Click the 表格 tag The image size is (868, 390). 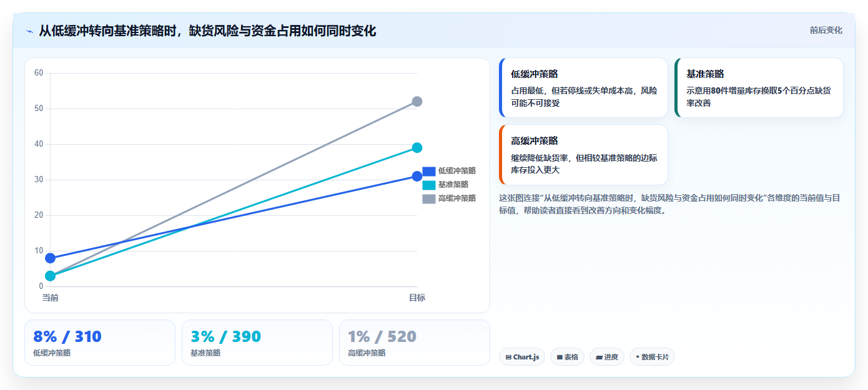pyautogui.click(x=567, y=357)
